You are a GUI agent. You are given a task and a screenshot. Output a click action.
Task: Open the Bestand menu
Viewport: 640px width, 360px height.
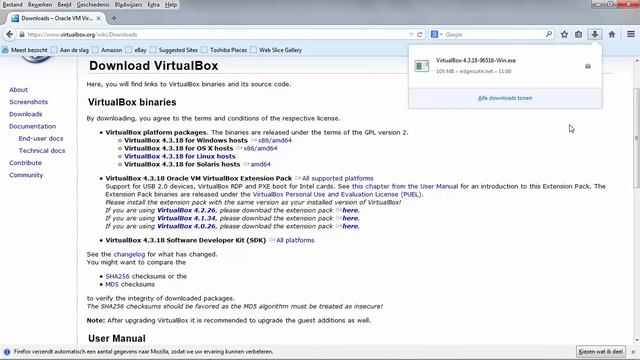click(12, 5)
